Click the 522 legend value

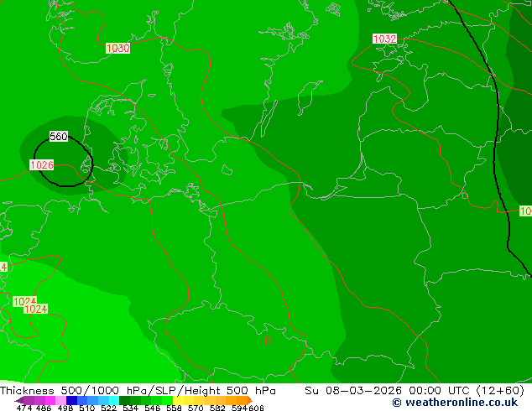pos(108,408)
